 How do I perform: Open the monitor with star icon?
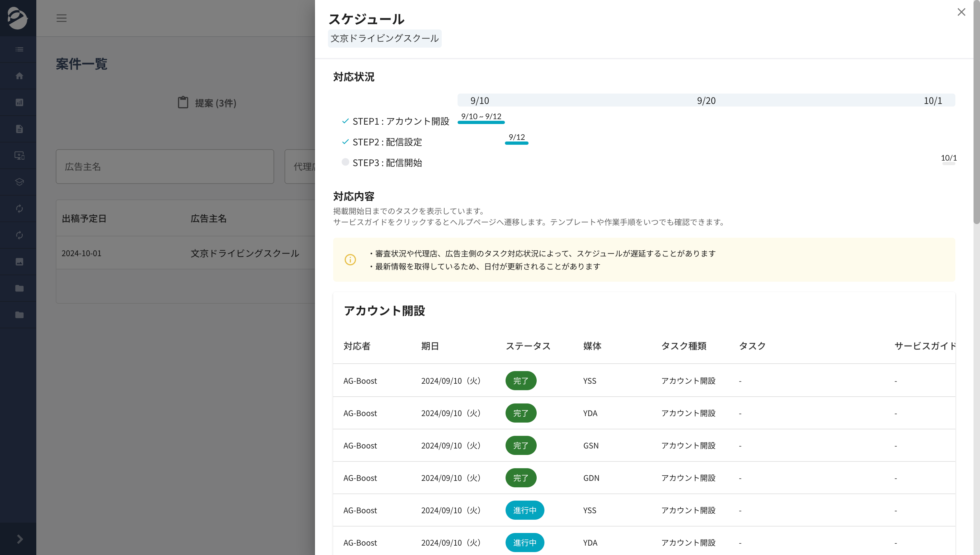[x=19, y=155]
